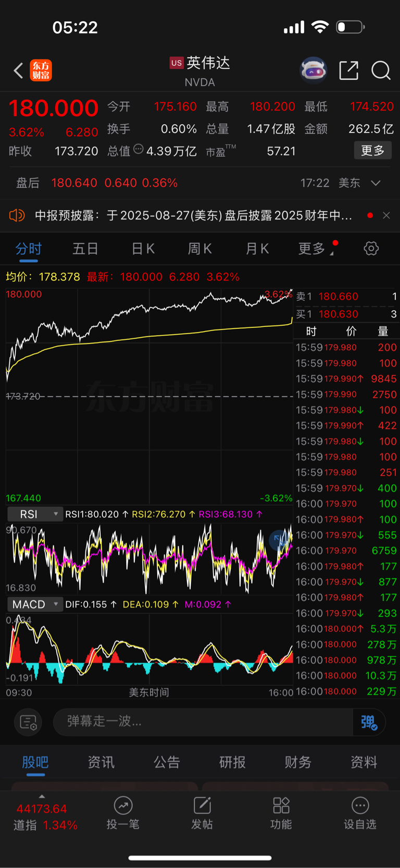Open the search magnifier icon
Screen dimensions: 400x868
pos(381,70)
